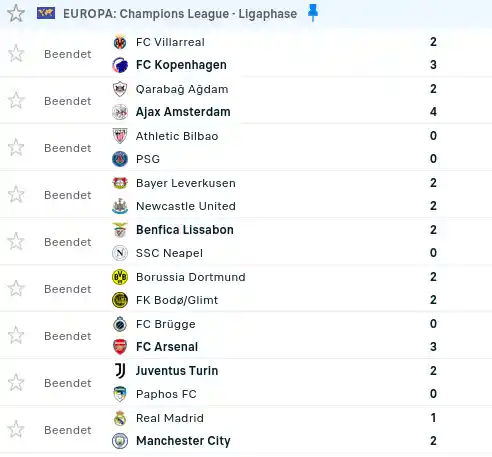The image size is (492, 457).
Task: Click Beendet status of Brügge vs Arsenal
Action: tap(68, 336)
